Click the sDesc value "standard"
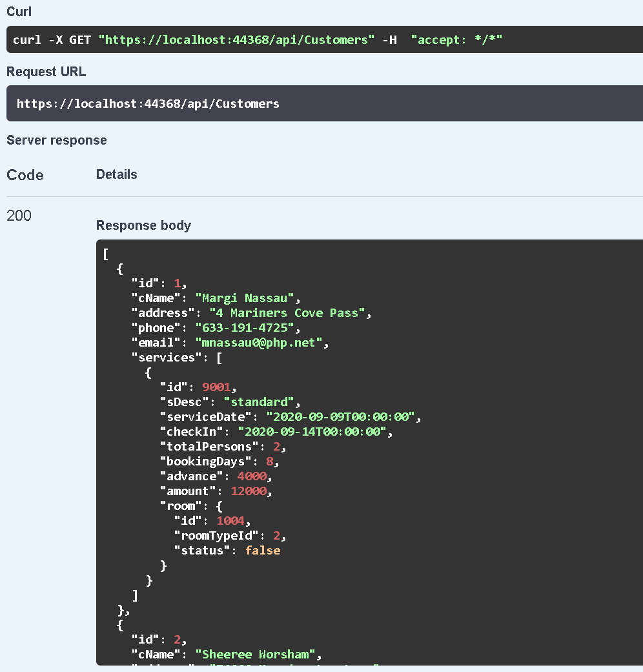The width and height of the screenshot is (643, 672). click(x=258, y=402)
